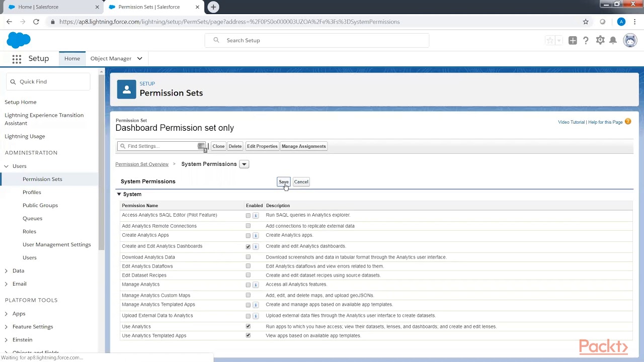Select Roles in the sidebar

point(29,231)
